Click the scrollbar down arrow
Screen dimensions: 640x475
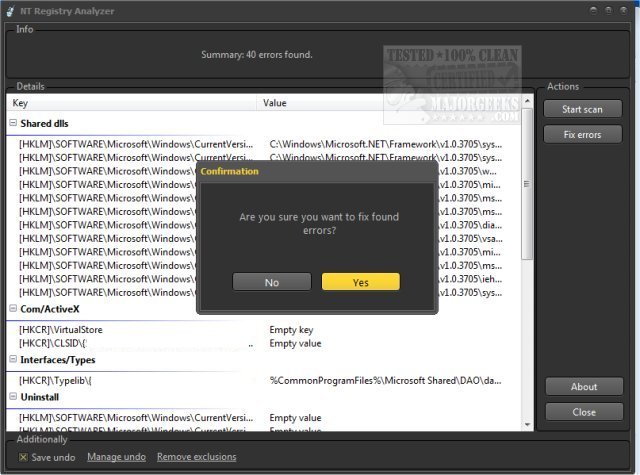pyautogui.click(x=527, y=425)
